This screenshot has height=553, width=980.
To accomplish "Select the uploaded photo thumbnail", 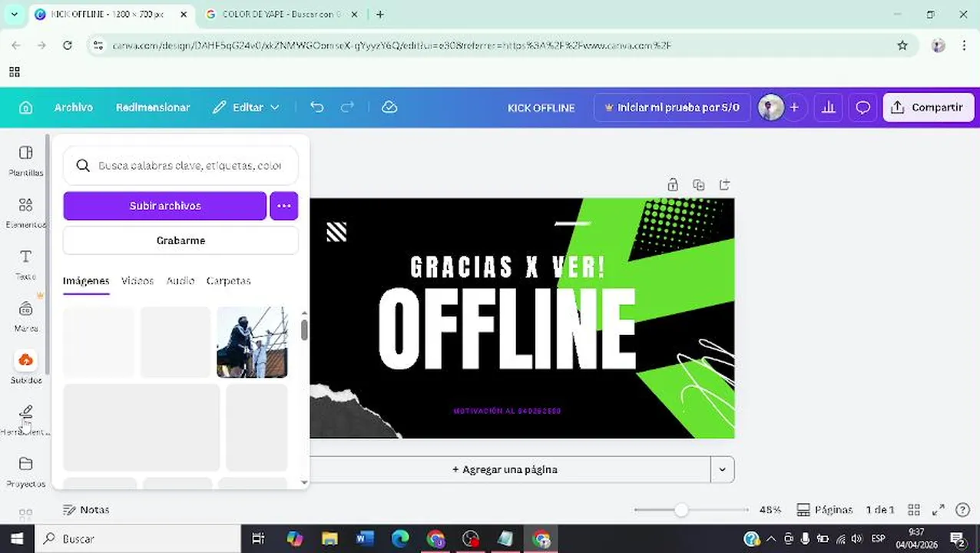I will [x=252, y=342].
